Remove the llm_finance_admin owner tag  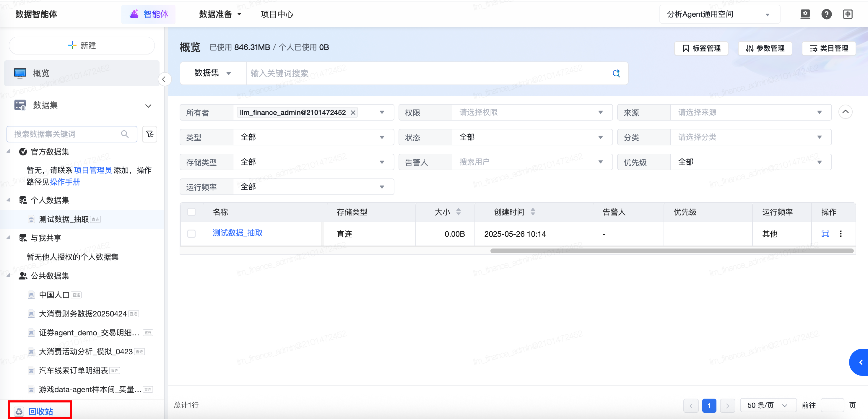tap(353, 113)
